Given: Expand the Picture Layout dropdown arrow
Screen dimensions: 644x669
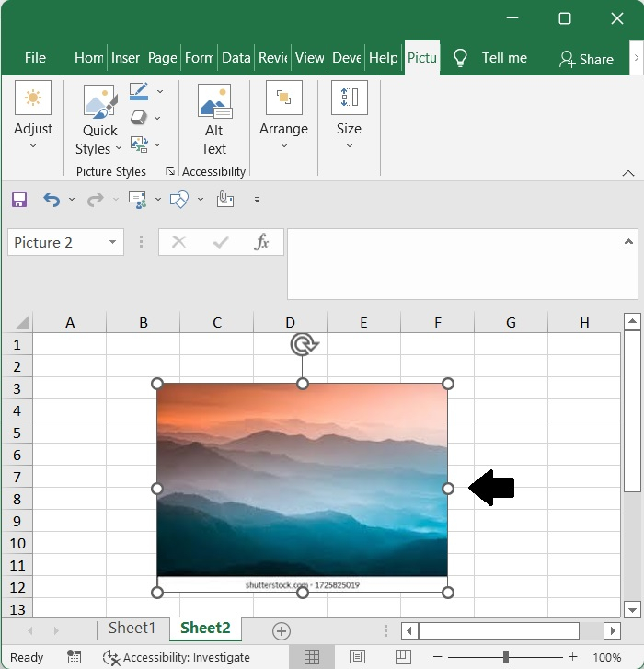Looking at the screenshot, I should (157, 144).
